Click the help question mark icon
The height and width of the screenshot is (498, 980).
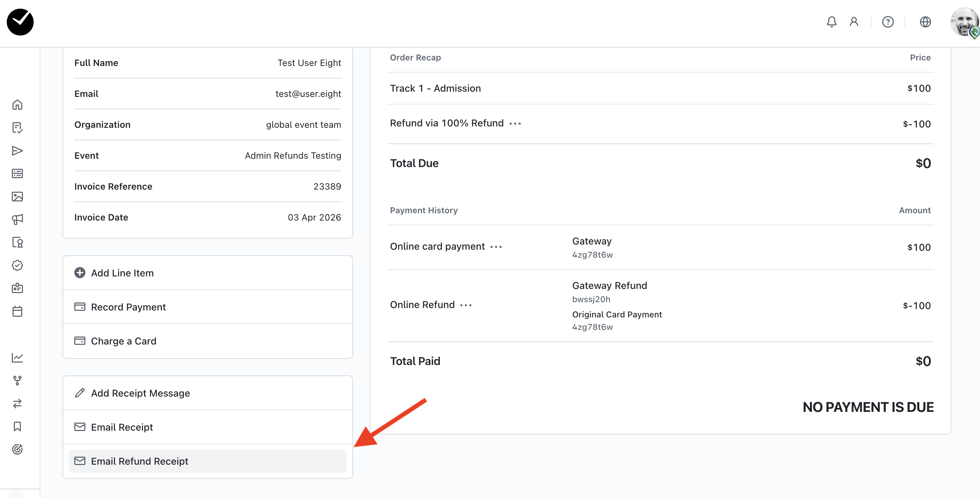pos(888,22)
